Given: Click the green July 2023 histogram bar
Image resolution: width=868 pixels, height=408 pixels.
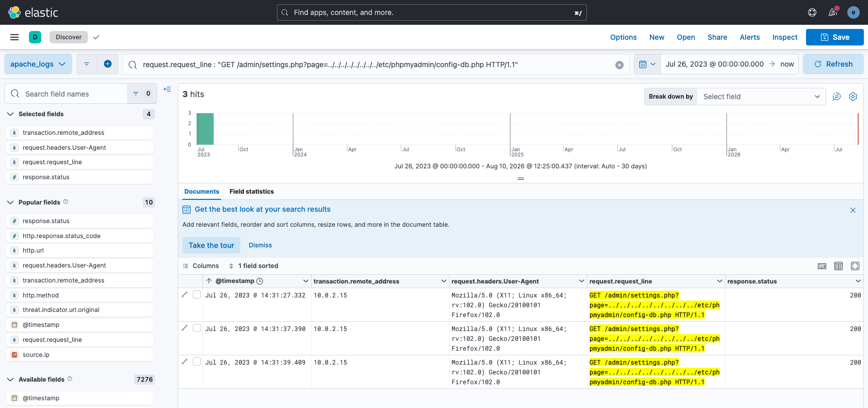Looking at the screenshot, I should pos(205,129).
